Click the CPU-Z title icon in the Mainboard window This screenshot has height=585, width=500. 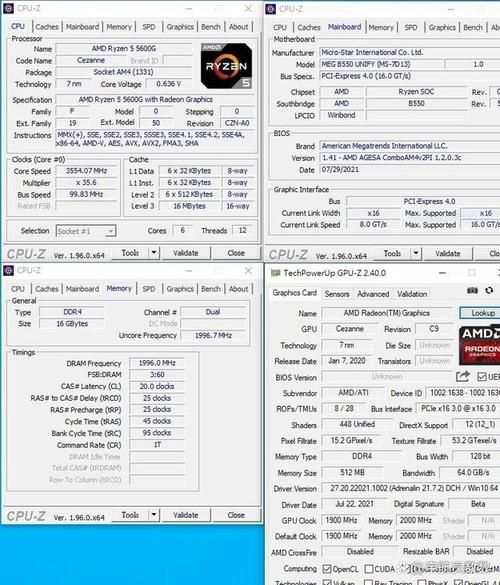(271, 9)
